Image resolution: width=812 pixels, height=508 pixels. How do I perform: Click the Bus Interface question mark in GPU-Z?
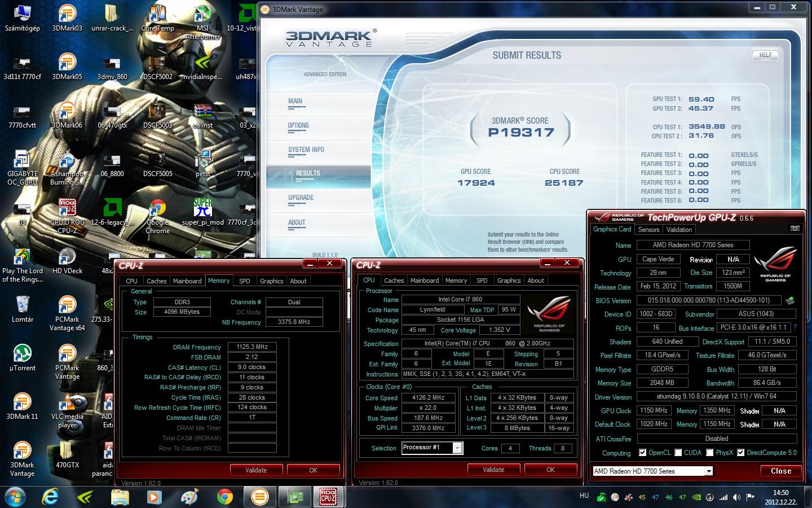point(794,327)
